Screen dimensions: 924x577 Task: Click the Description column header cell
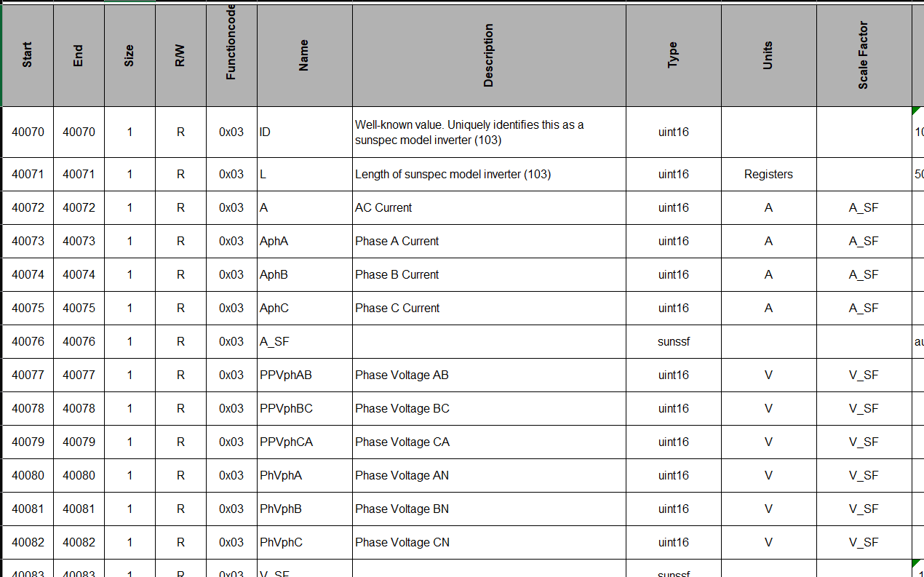coord(488,55)
